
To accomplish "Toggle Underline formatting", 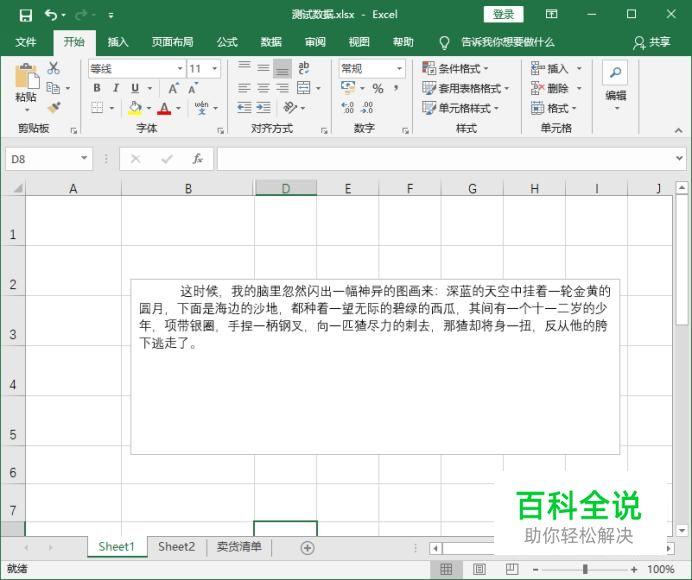I will [x=135, y=88].
